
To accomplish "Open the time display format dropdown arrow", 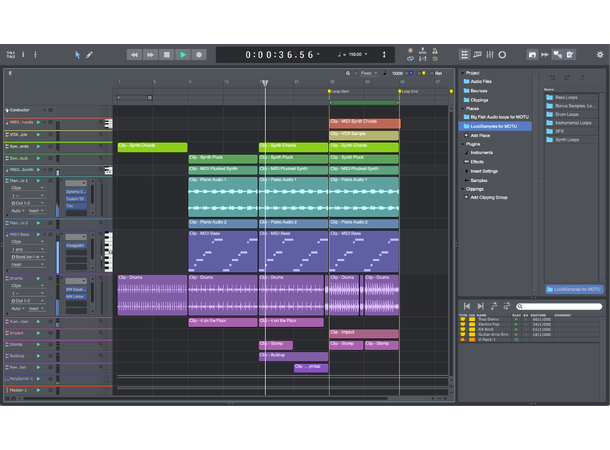I will coord(318,54).
